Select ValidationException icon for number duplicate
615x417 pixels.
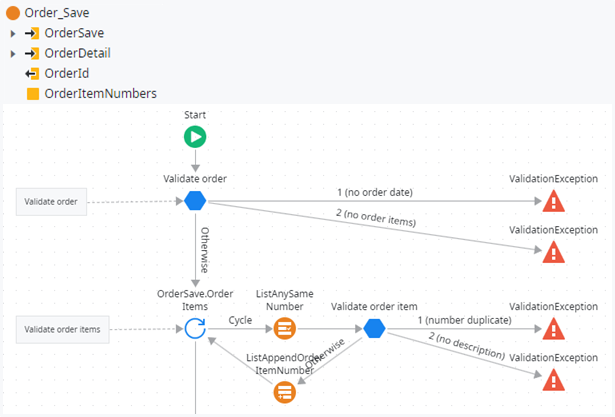click(x=553, y=329)
